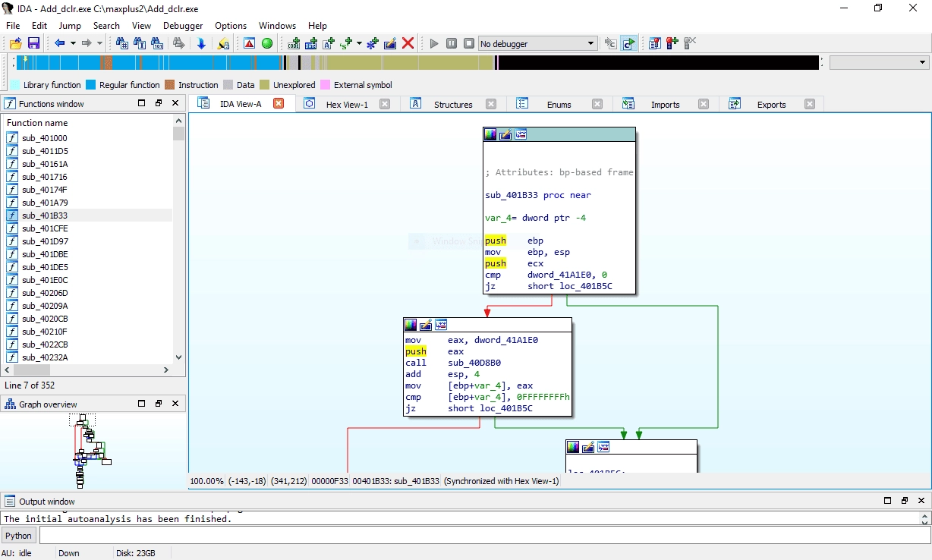The image size is (932, 560).
Task: Click the navigation band overview bar
Action: pos(416,62)
